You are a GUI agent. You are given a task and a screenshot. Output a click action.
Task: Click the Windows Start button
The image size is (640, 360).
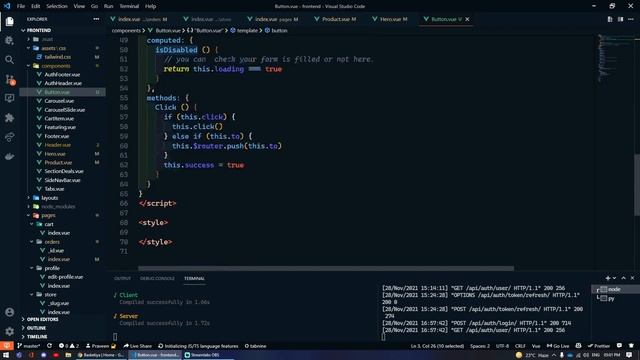(x=6, y=355)
